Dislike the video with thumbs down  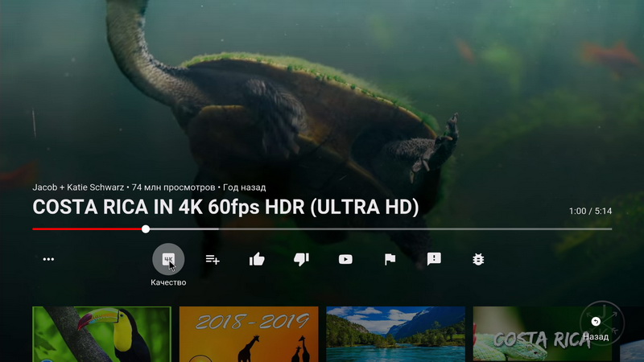click(301, 259)
